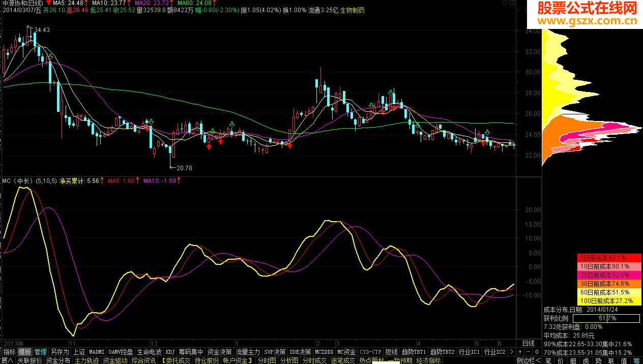Click the 20.78 low price label
643x364 pixels.
click(185, 168)
